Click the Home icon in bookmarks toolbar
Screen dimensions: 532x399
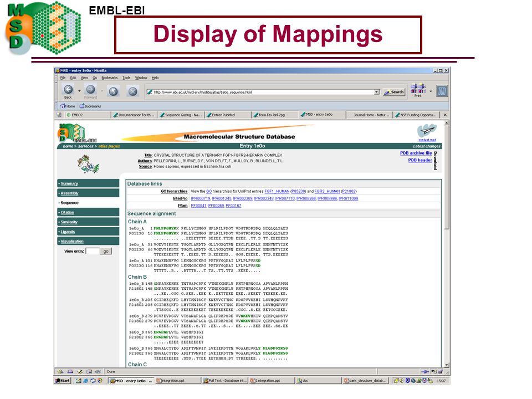click(63, 106)
